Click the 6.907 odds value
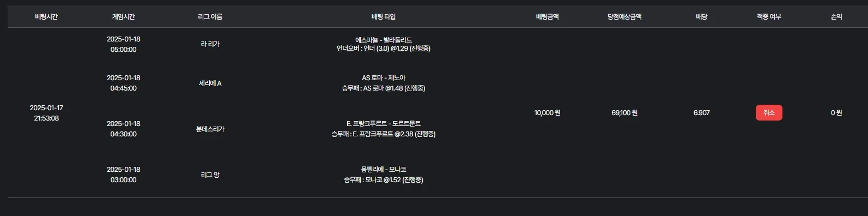Image resolution: width=868 pixels, height=216 pixels. 702,113
